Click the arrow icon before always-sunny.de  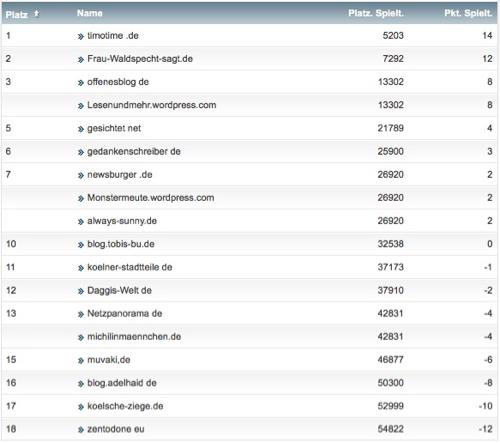[81, 222]
